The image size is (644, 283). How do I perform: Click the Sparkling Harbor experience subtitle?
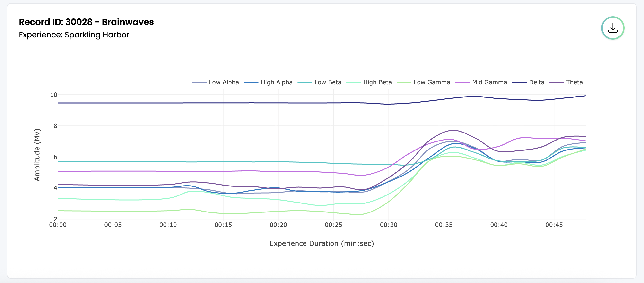[x=74, y=35]
